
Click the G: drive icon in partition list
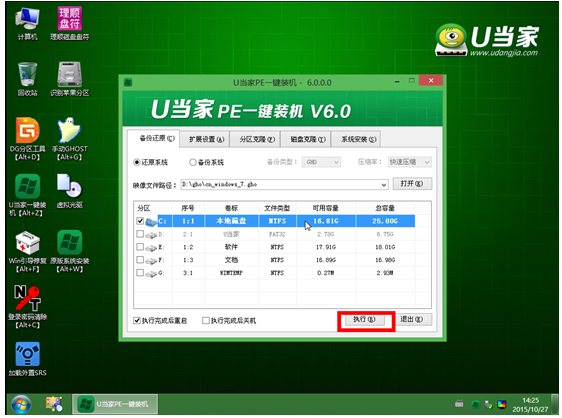click(x=151, y=274)
